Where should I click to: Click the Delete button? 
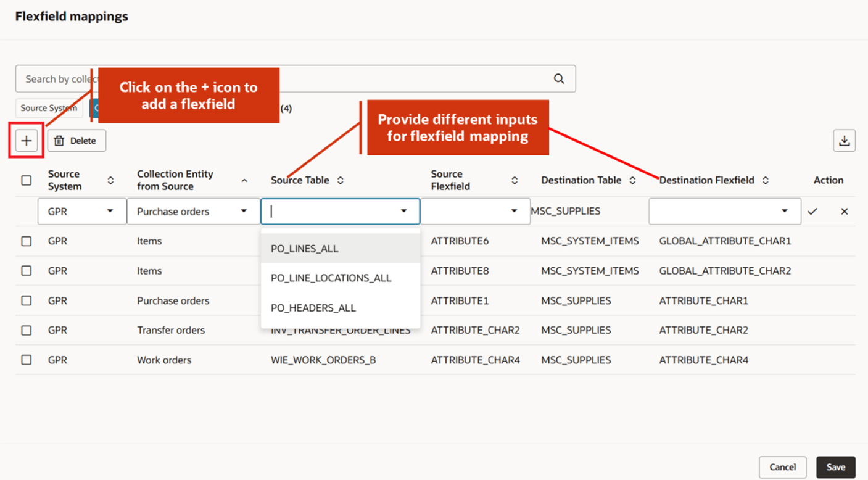point(76,141)
